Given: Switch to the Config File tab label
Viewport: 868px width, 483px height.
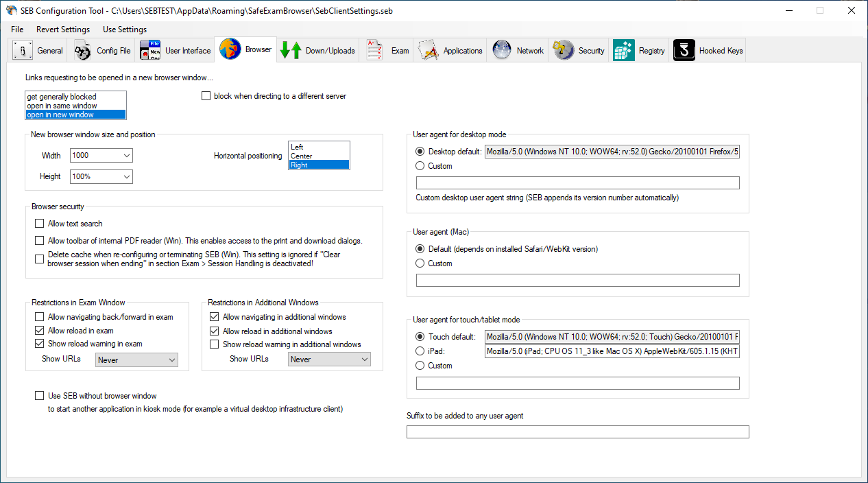Looking at the screenshot, I should point(114,51).
